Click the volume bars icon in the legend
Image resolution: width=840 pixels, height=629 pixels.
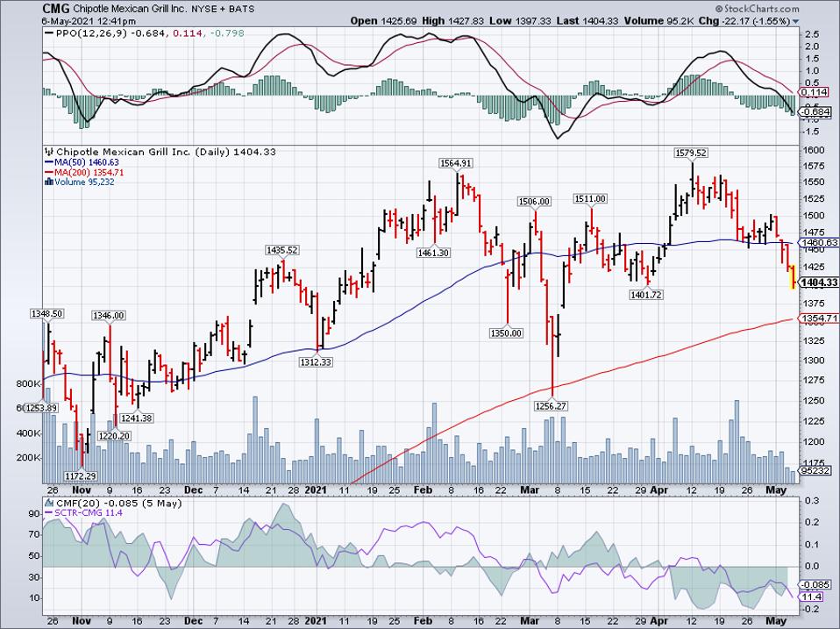pos(49,182)
